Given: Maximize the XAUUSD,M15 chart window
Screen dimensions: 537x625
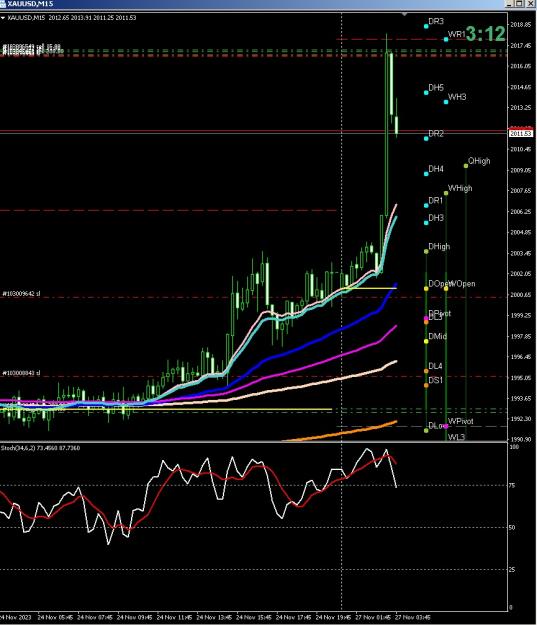Looking at the screenshot, I should pos(519,4).
